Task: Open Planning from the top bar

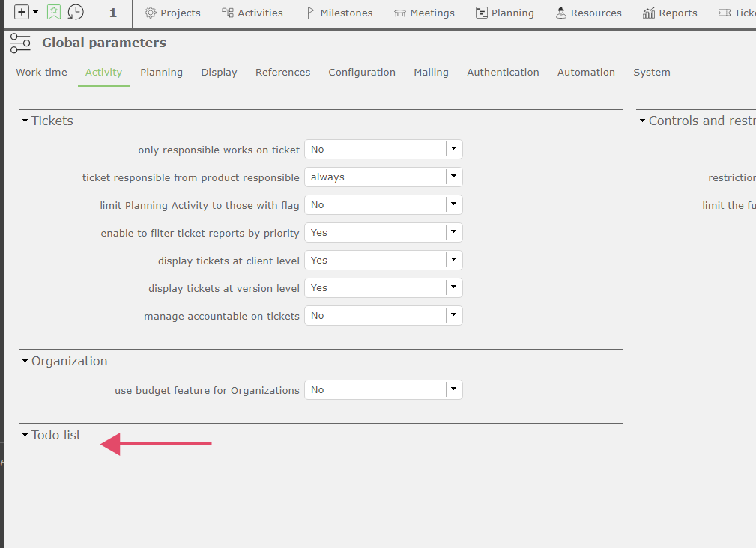Action: pyautogui.click(x=505, y=13)
